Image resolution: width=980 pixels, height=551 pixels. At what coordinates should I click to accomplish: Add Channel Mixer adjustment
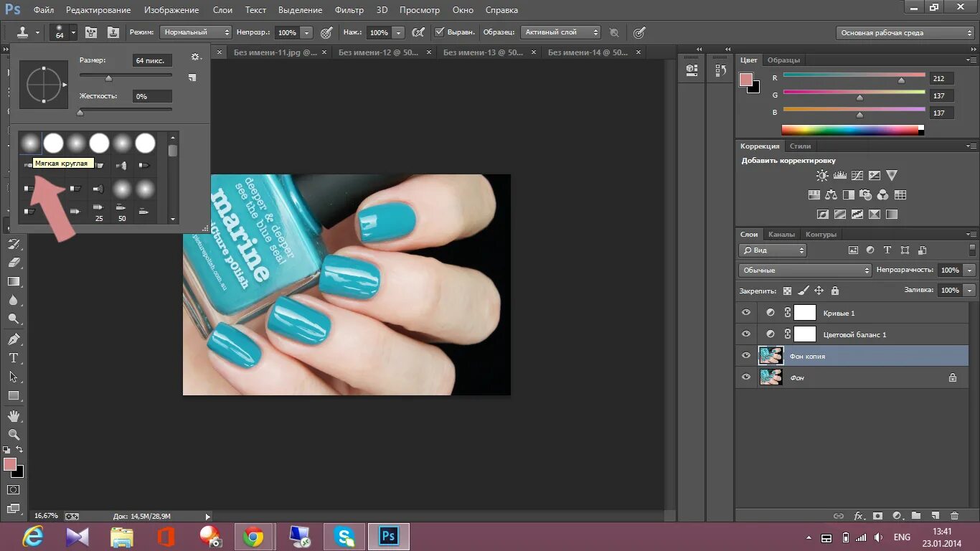(882, 194)
